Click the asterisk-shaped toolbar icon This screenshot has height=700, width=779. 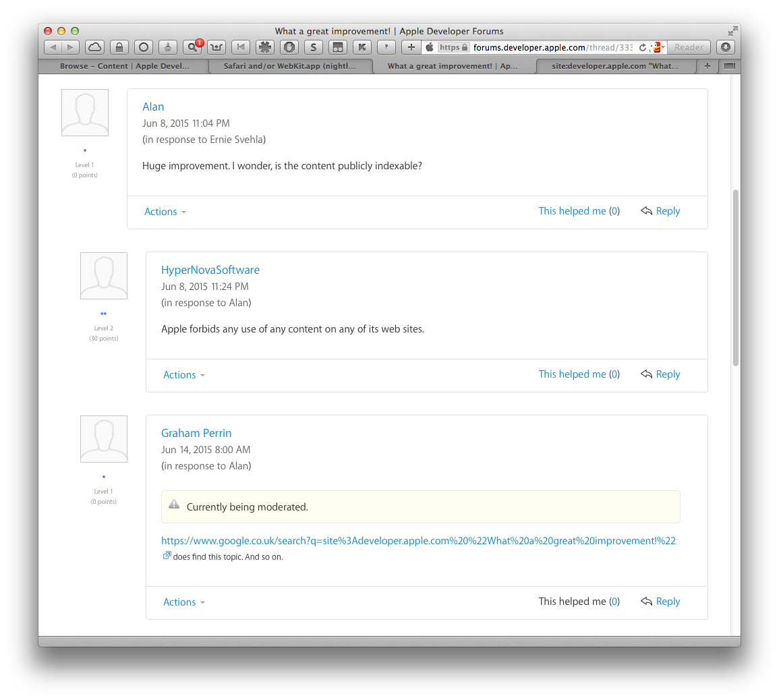click(265, 47)
